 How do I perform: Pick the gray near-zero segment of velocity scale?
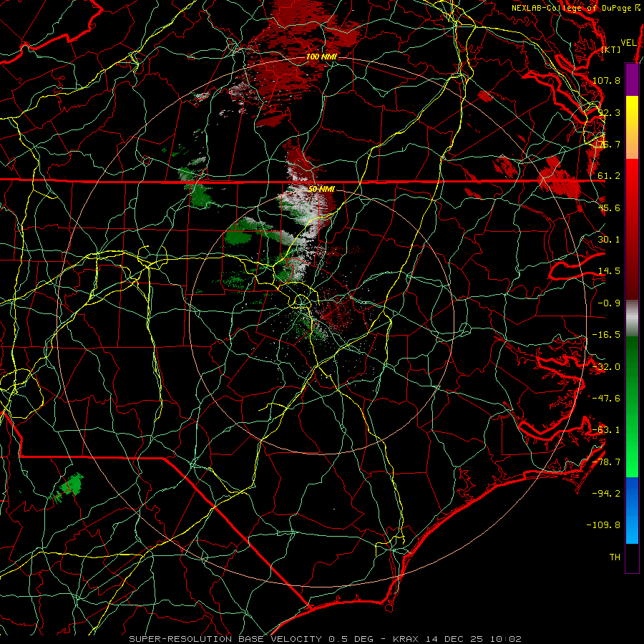pos(632,318)
